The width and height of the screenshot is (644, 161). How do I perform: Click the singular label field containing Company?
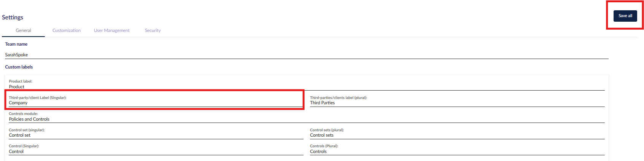pyautogui.click(x=156, y=103)
